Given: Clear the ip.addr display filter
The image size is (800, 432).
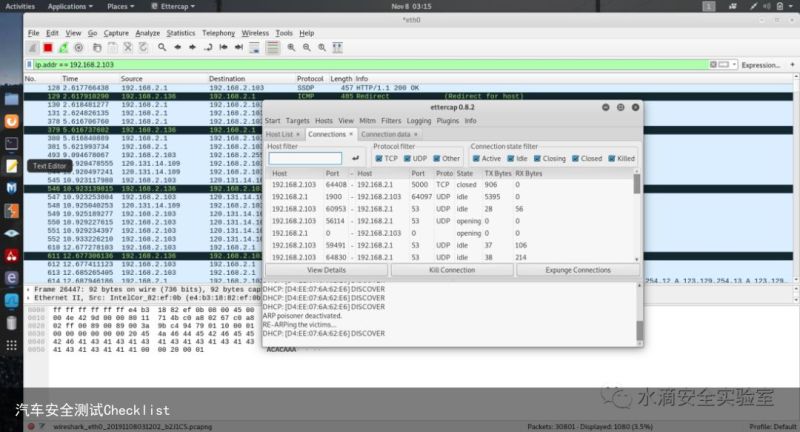Looking at the screenshot, I should [713, 65].
